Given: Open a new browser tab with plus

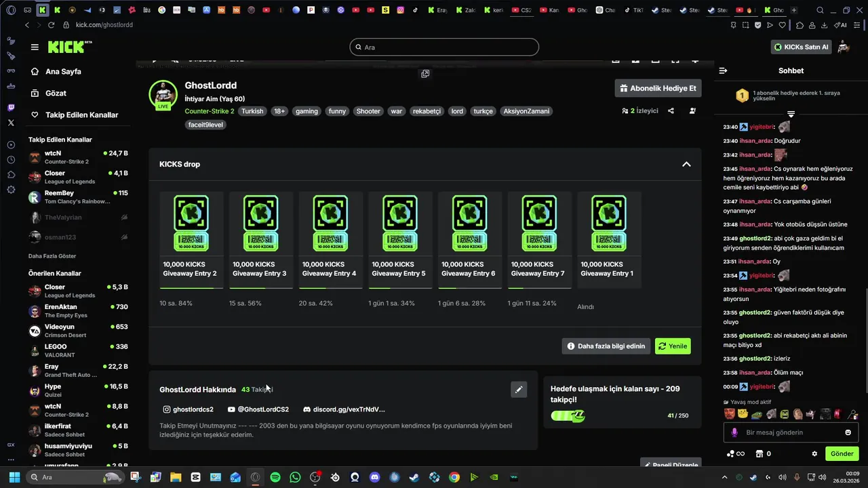Looking at the screenshot, I should (794, 10).
